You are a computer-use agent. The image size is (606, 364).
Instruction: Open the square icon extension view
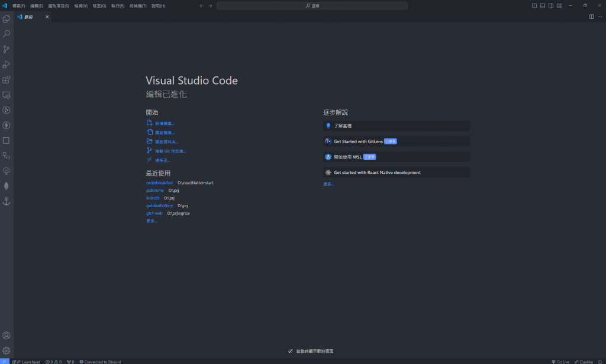coord(6,141)
